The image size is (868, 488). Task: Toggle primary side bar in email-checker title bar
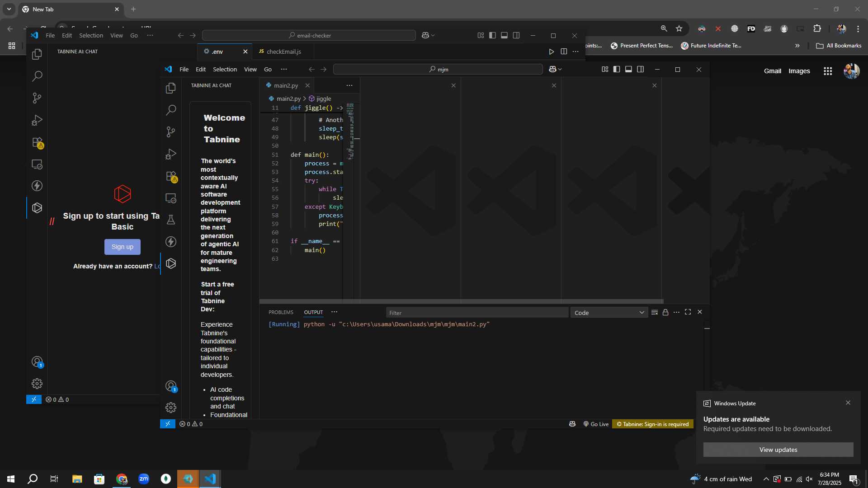click(492, 35)
